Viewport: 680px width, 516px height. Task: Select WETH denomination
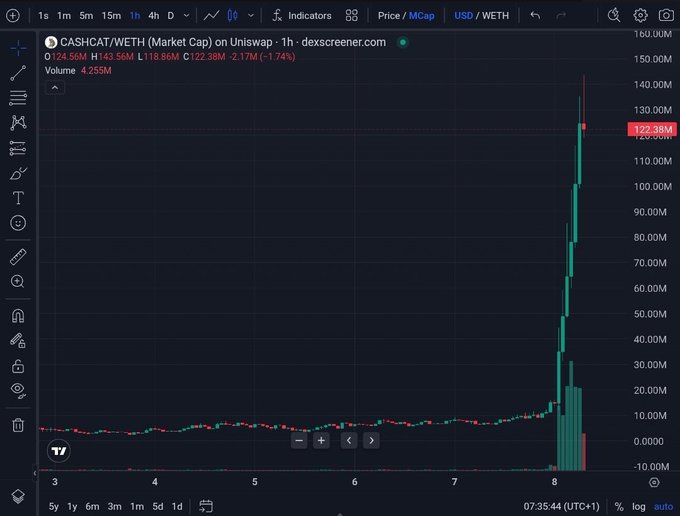495,16
